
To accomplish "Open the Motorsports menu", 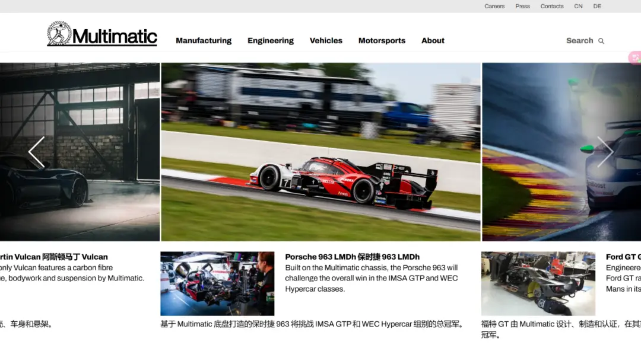I will tap(382, 40).
